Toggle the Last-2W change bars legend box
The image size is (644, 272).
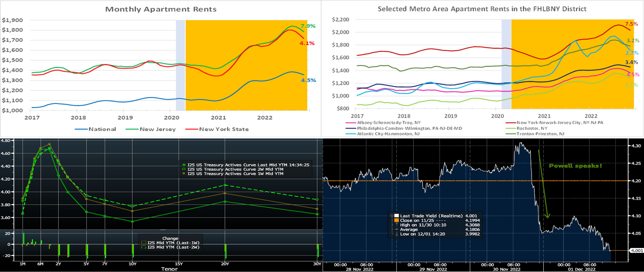point(144,247)
